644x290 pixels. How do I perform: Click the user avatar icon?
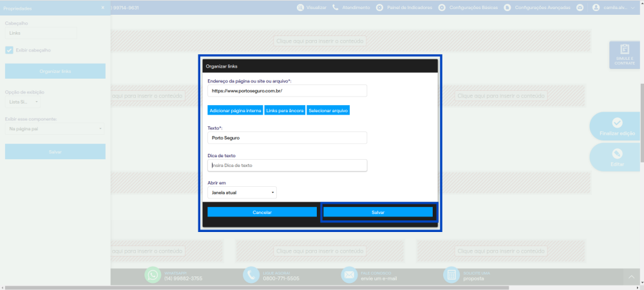coord(596,7)
